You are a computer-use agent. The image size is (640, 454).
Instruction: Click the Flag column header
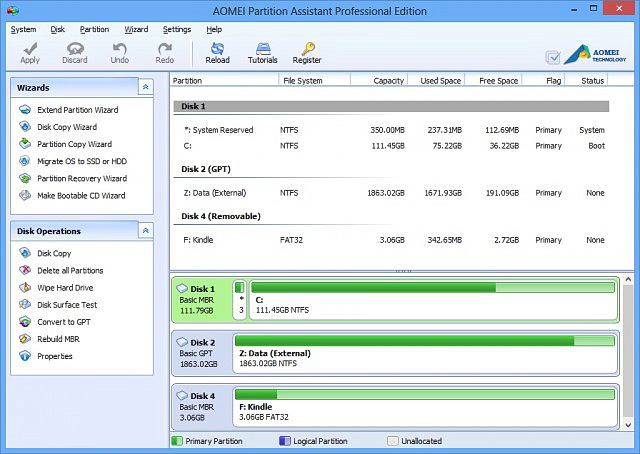544,80
